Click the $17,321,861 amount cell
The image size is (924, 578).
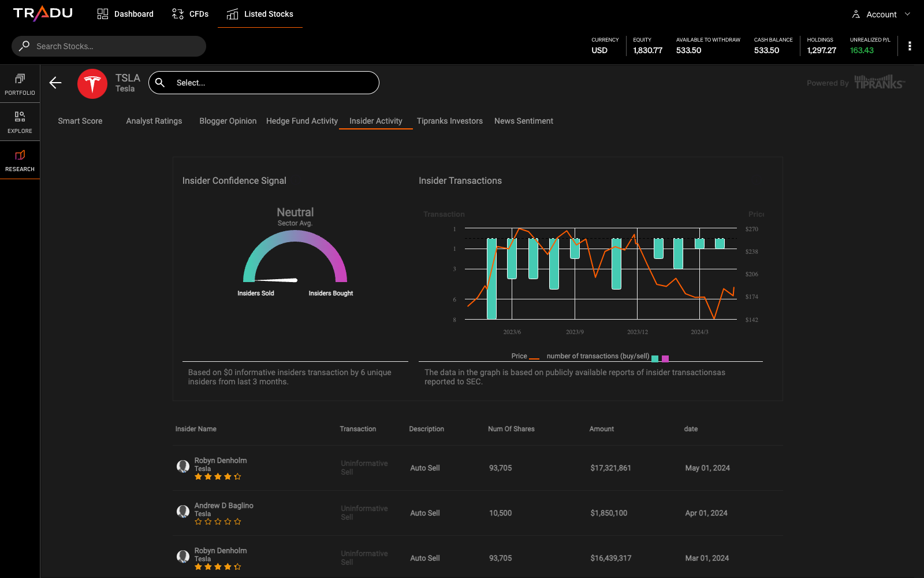pyautogui.click(x=610, y=468)
